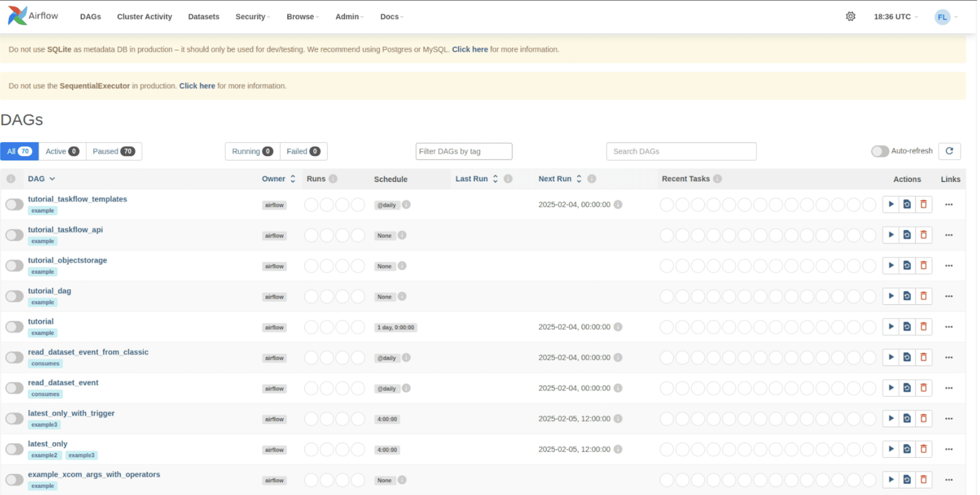Delete example_xcom_args_with_operators DAG trash icon
Screen dimensions: 980x495
point(924,480)
